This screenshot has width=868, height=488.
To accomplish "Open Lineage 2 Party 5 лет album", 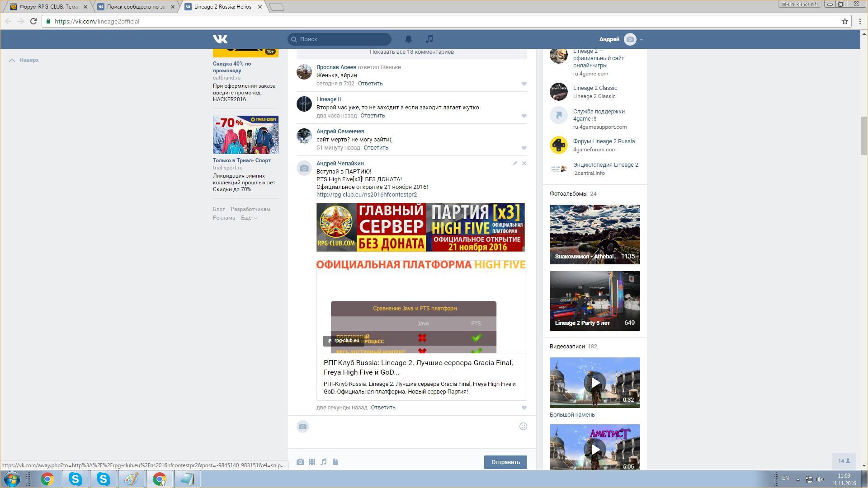I will (595, 301).
